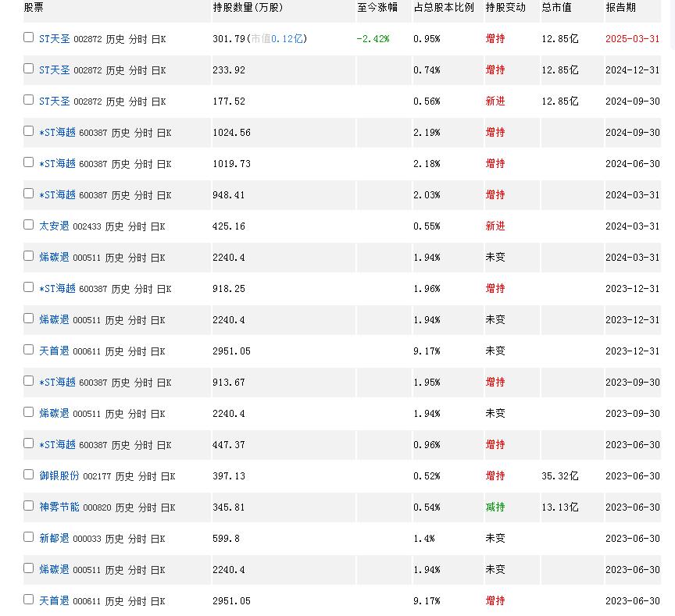
Task: Check the box for ST天圣 2025-03-31 row
Action: coord(28,37)
